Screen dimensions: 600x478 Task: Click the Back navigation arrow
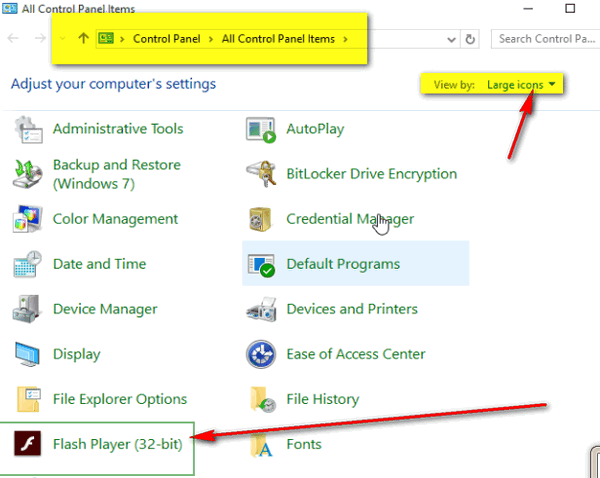click(13, 38)
